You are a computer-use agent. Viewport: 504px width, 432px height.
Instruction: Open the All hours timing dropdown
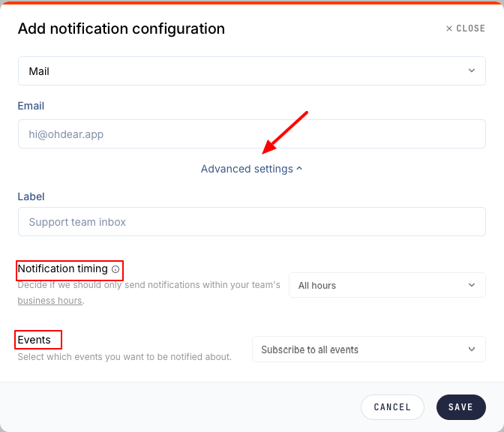(386, 285)
